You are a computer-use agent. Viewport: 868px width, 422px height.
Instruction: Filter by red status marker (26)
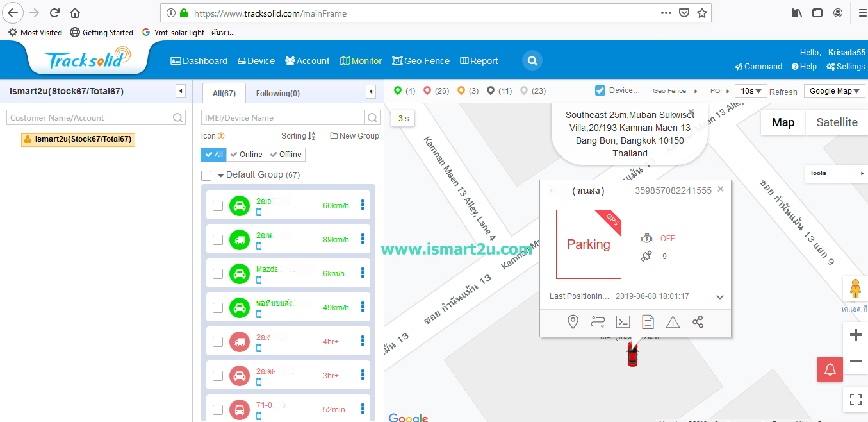[427, 90]
